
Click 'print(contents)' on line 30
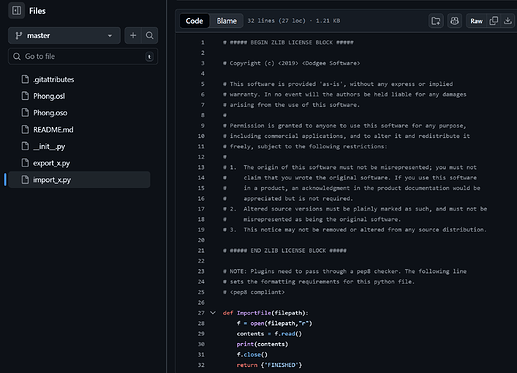(x=262, y=344)
